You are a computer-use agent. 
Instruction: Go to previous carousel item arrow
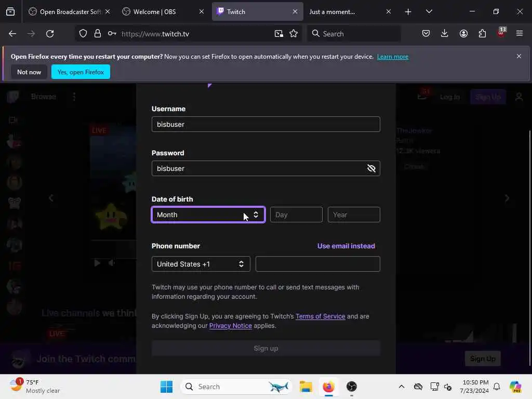[51, 198]
